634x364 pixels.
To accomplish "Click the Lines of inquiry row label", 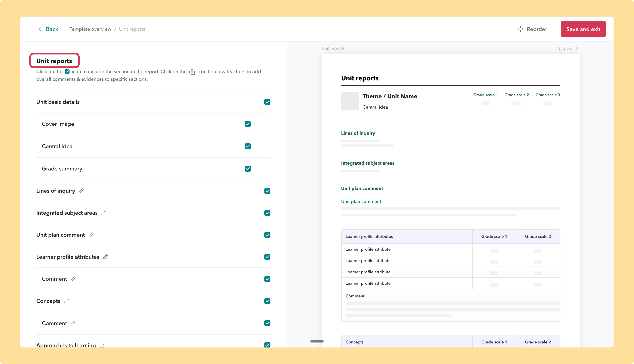I will [56, 191].
